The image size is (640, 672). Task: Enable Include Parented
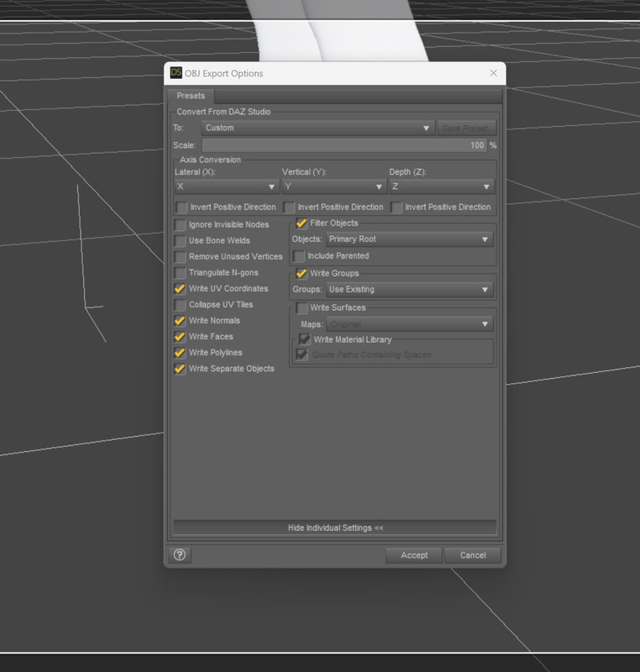(x=298, y=256)
